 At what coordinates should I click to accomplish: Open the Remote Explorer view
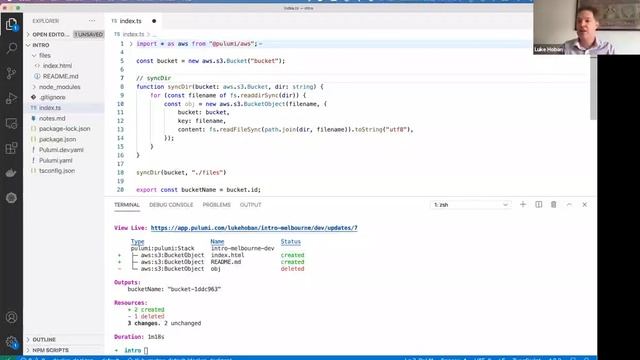(x=11, y=123)
